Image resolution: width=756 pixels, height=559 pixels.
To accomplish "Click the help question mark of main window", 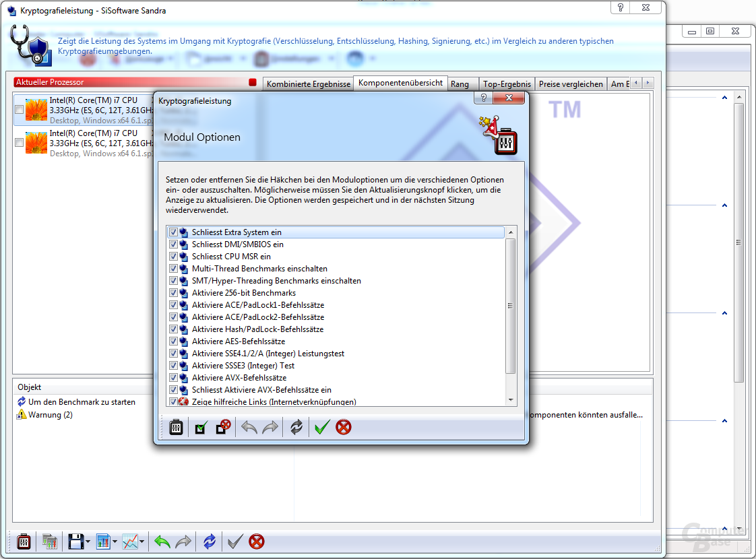I will (x=621, y=7).
